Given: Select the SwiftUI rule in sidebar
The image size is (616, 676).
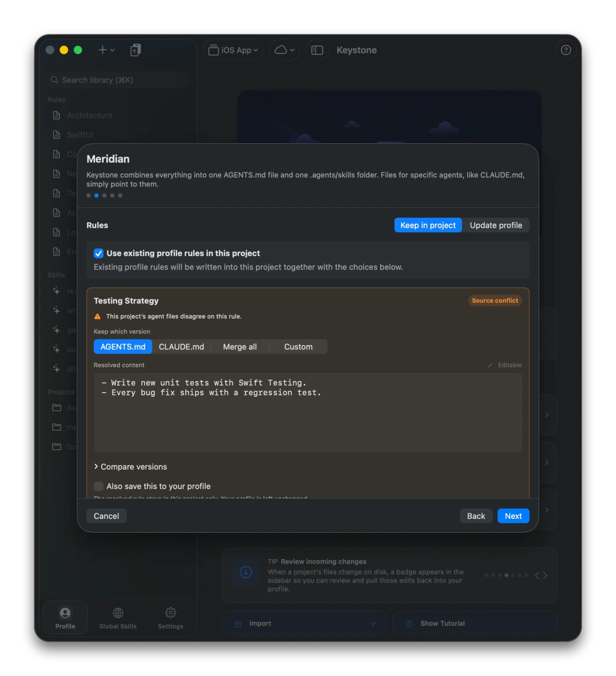Looking at the screenshot, I should 80,134.
